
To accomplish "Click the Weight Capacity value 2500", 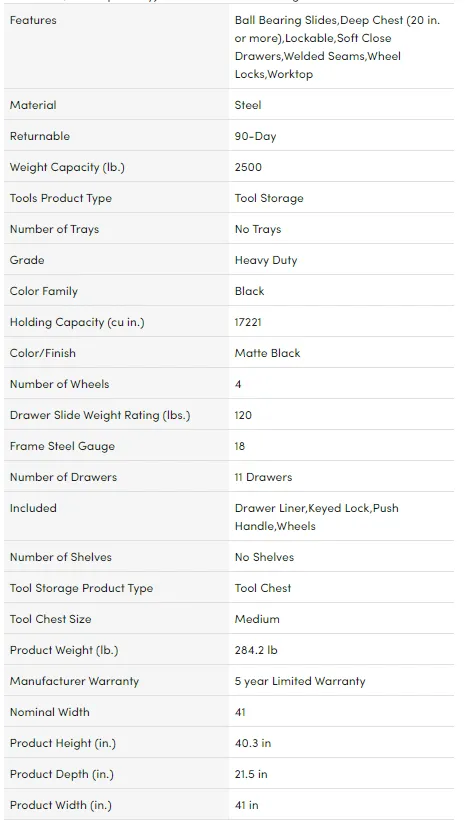I will coord(248,167).
